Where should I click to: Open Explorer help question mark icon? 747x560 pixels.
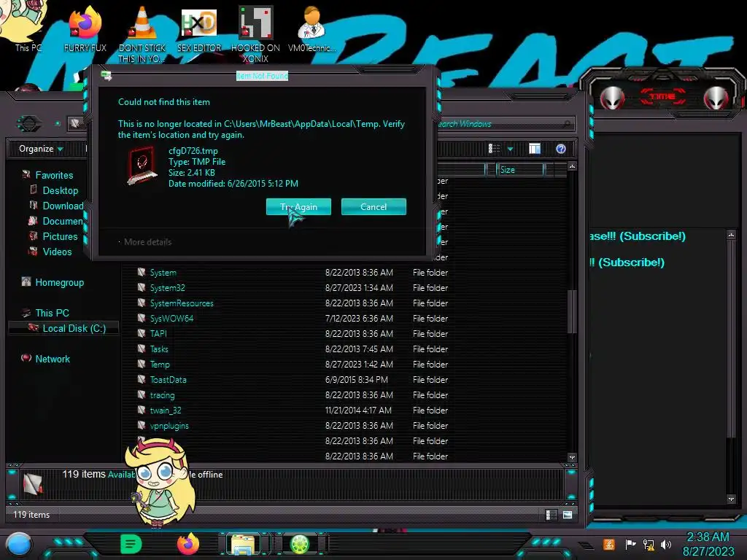coord(561,149)
